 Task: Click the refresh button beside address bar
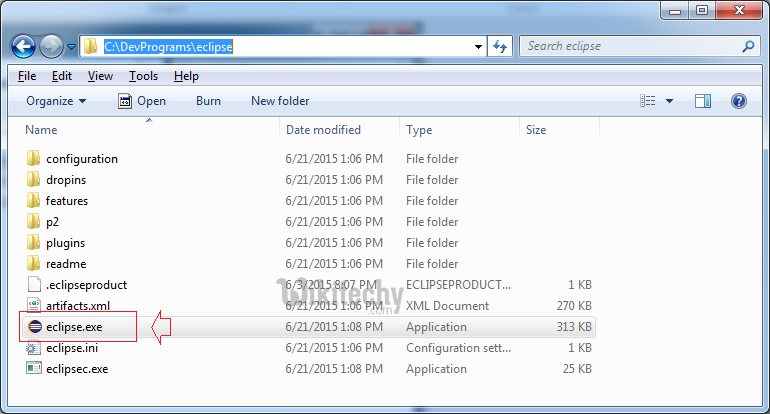click(502, 46)
